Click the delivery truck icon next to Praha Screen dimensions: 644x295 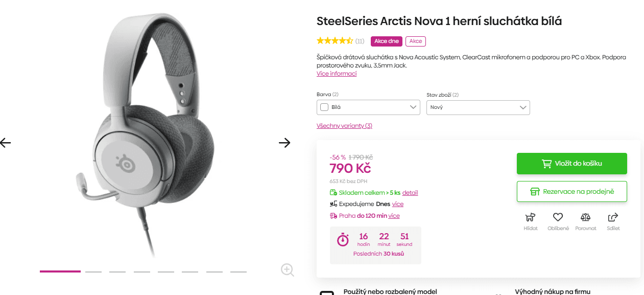(334, 215)
